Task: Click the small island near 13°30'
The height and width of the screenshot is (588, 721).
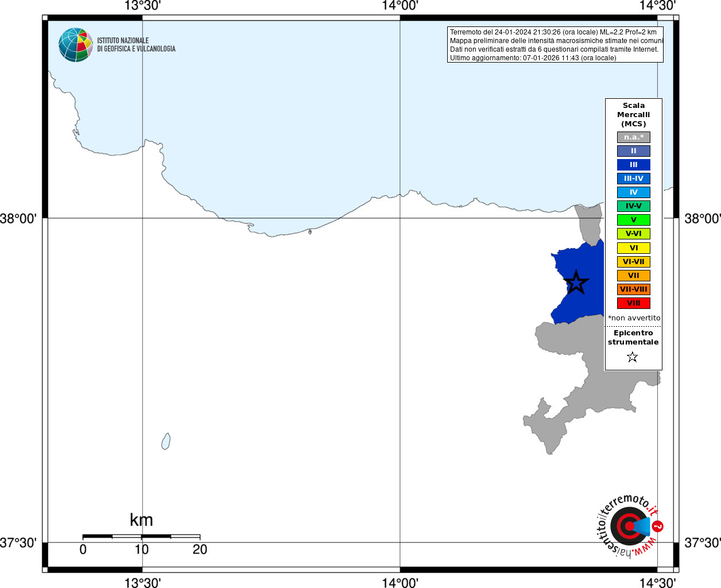Action: click(166, 442)
